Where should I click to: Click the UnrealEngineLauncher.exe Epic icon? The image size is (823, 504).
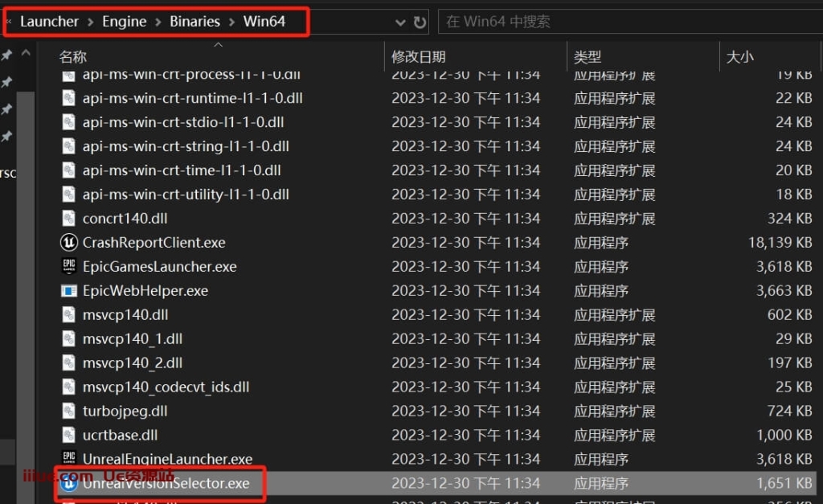69,459
